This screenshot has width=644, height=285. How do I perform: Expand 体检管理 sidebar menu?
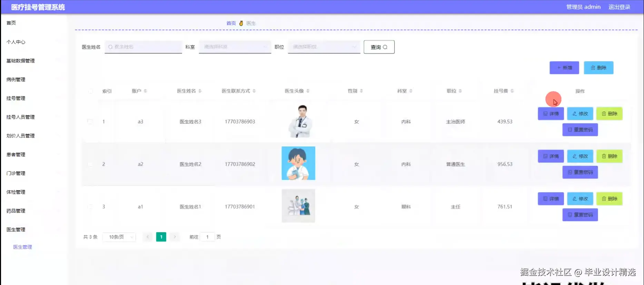[x=33, y=192]
